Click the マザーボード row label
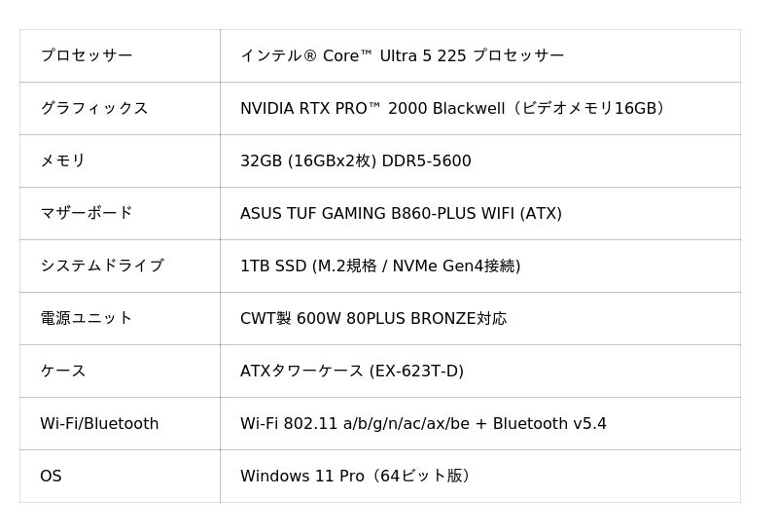The width and height of the screenshot is (778, 532). 86,214
